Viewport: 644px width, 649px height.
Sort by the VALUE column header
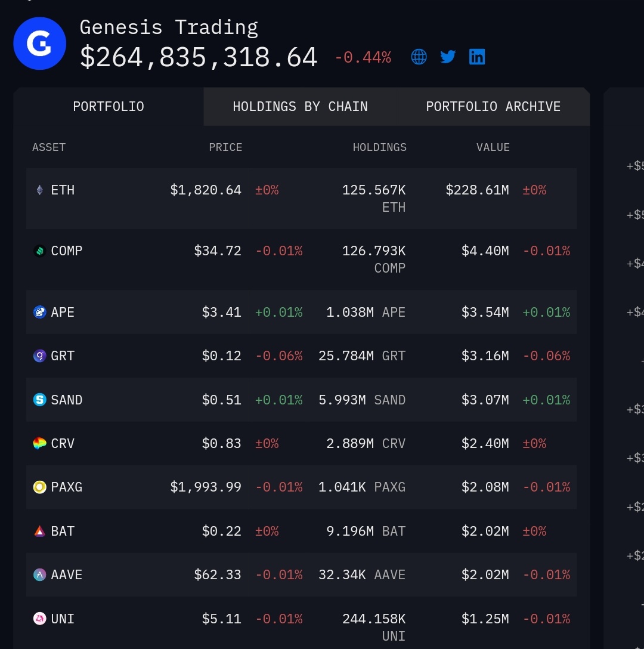(493, 147)
